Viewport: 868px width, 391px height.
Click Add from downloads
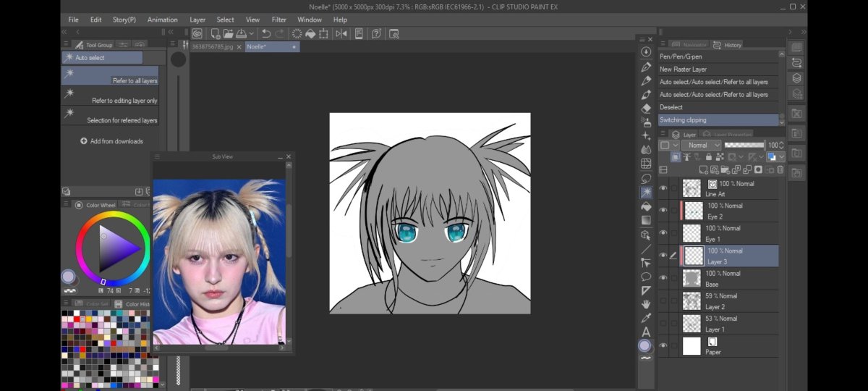111,141
